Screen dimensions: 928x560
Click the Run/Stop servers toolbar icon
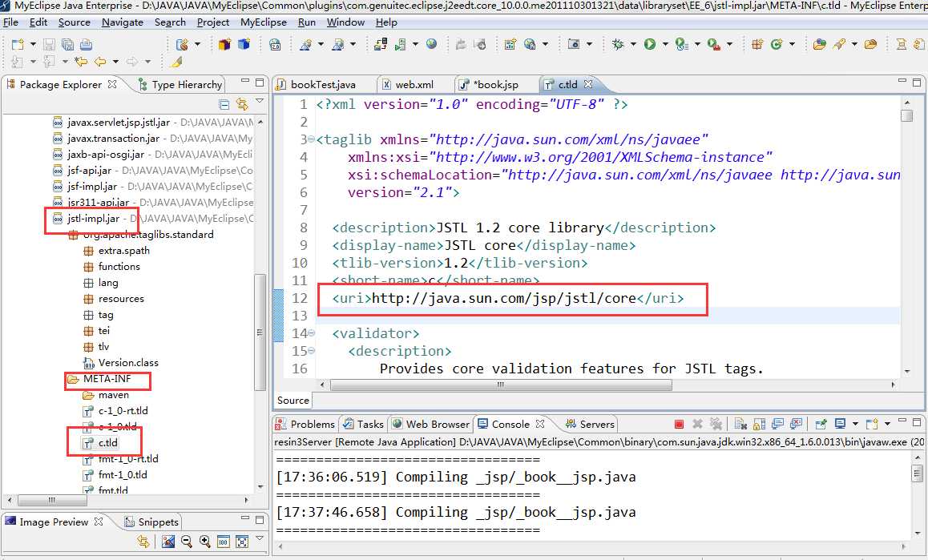(x=401, y=44)
